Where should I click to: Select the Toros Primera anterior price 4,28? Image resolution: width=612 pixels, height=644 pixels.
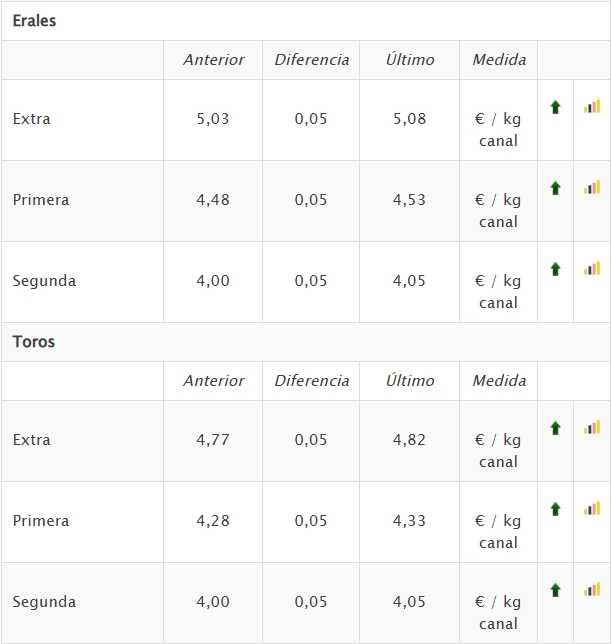point(213,521)
